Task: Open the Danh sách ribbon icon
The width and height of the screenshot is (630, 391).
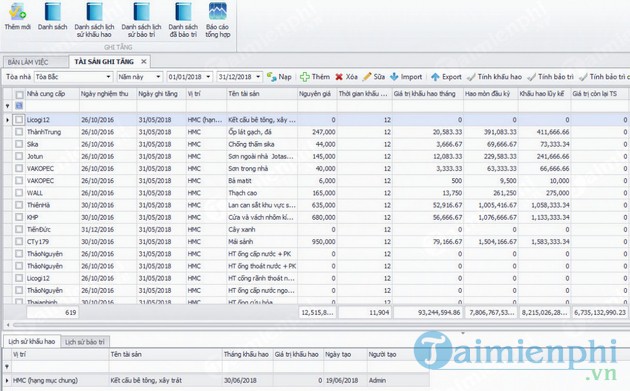Action: tap(52, 16)
